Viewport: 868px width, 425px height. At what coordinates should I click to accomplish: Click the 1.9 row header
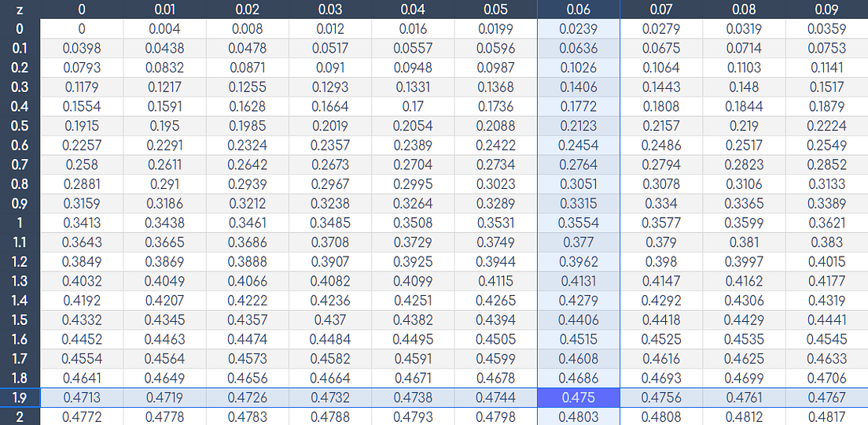20,398
